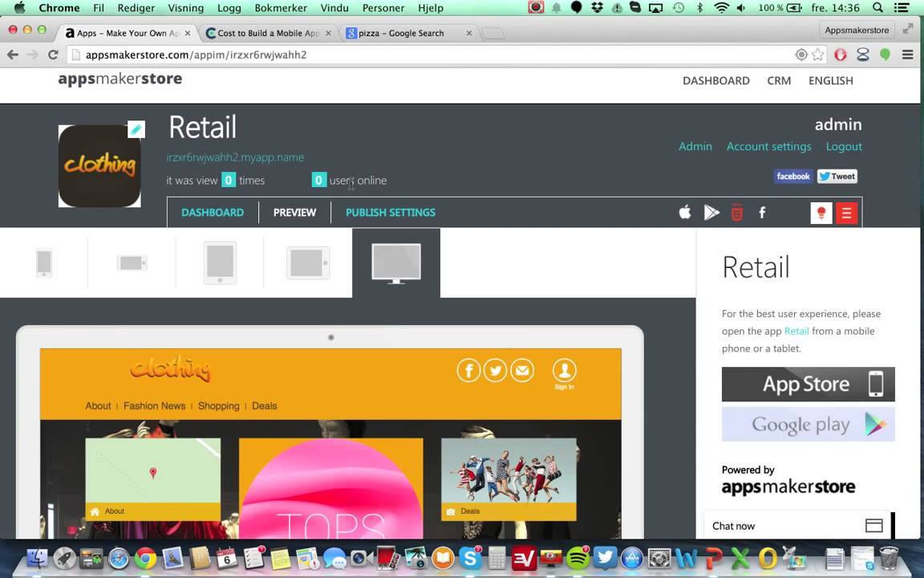
Task: Click the lightbulb tips icon
Action: pos(821,213)
